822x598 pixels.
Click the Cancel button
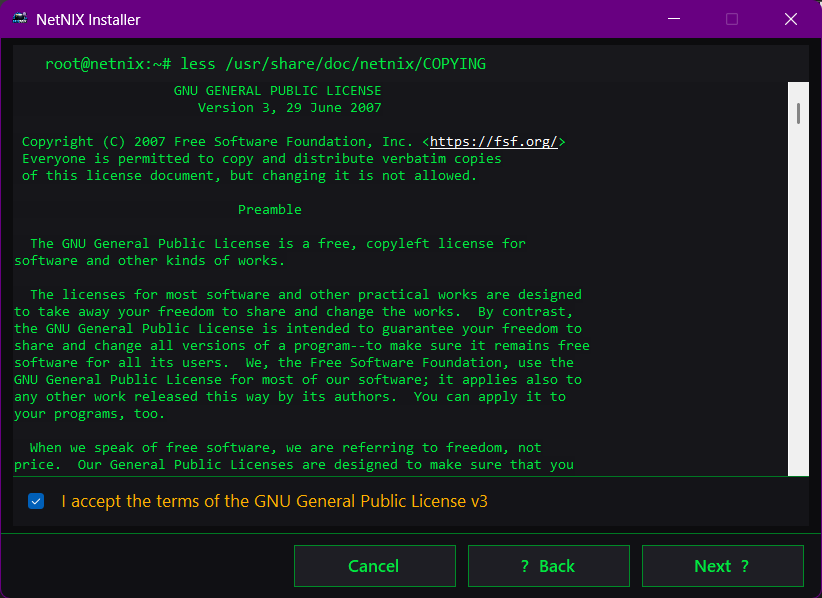pos(374,566)
